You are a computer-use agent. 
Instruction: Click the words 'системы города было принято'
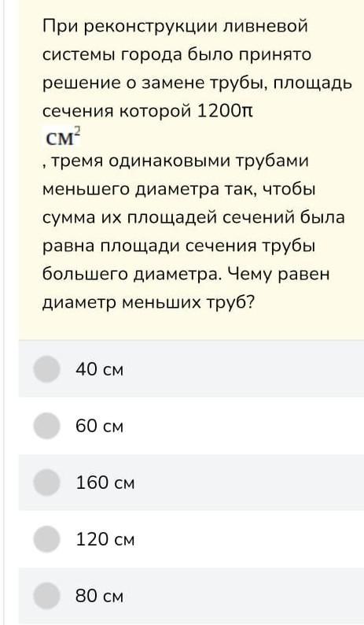pyautogui.click(x=177, y=54)
